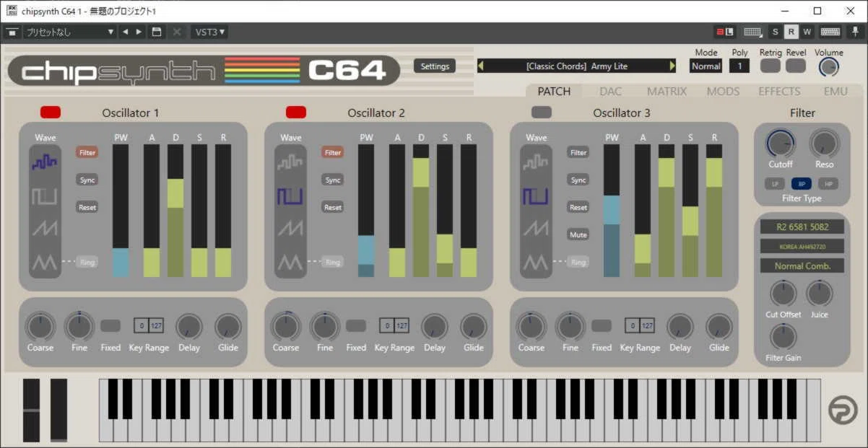This screenshot has width=868, height=448.
Task: Select the HP filter type
Action: [828, 184]
